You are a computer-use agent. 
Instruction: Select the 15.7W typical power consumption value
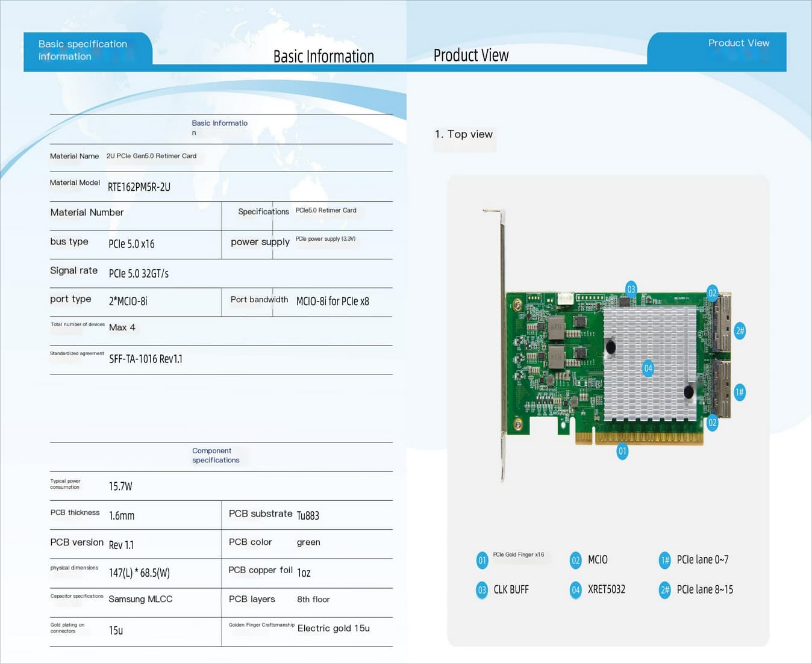click(120, 486)
